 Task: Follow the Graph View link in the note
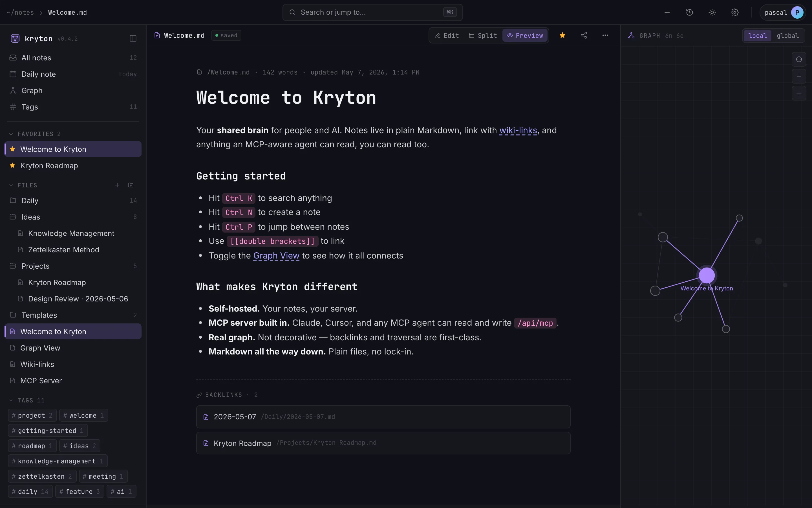[x=276, y=256]
